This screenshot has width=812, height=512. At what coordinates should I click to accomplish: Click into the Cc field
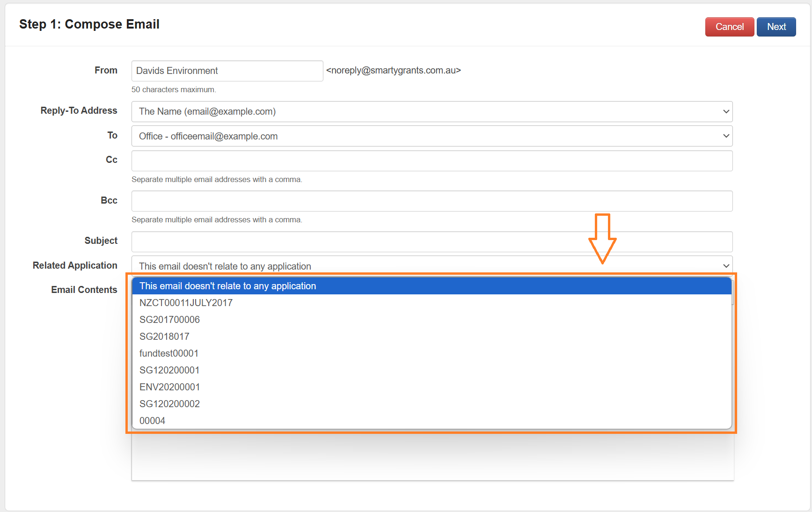(432, 161)
